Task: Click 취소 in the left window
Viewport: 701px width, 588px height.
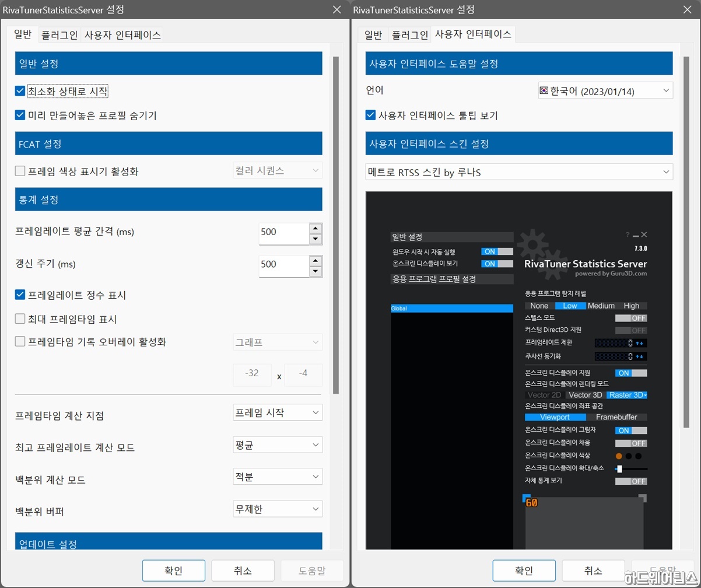Action: [x=243, y=570]
